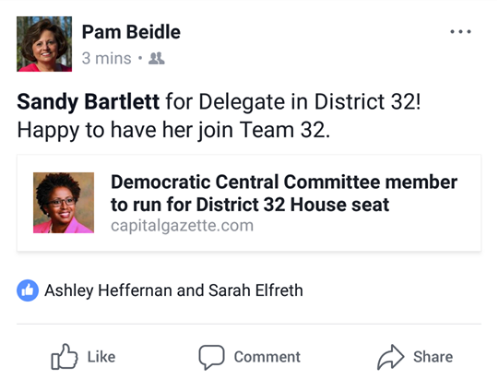This screenshot has height=389, width=497.
Task: Open the three-dot post options menu
Action: (x=460, y=32)
